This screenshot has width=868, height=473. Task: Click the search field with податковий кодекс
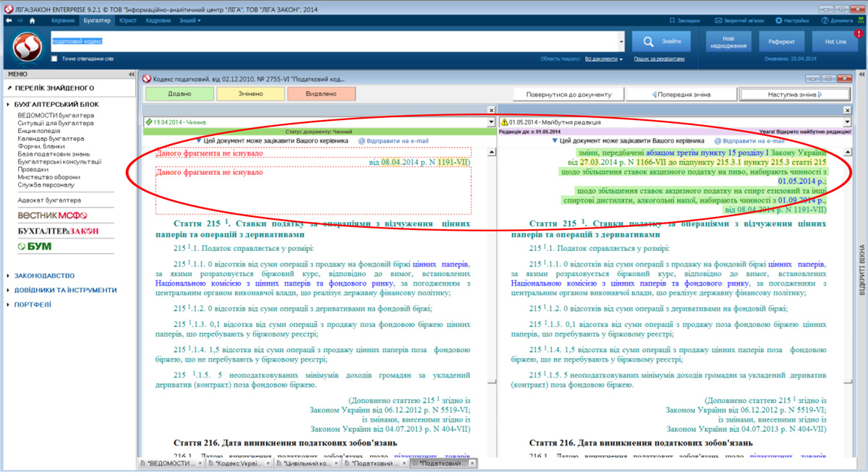[x=333, y=41]
